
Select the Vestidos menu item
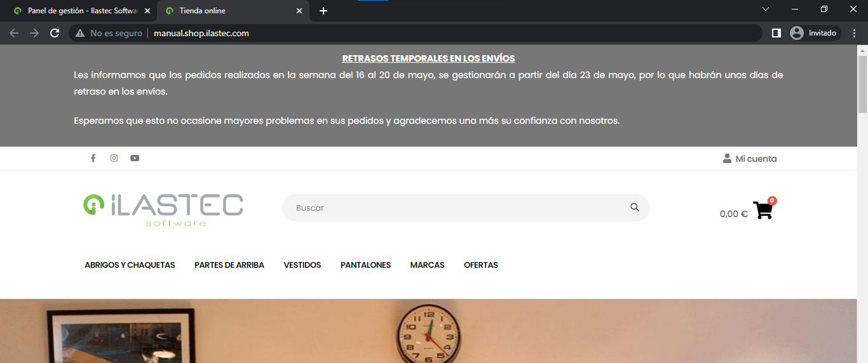(302, 265)
